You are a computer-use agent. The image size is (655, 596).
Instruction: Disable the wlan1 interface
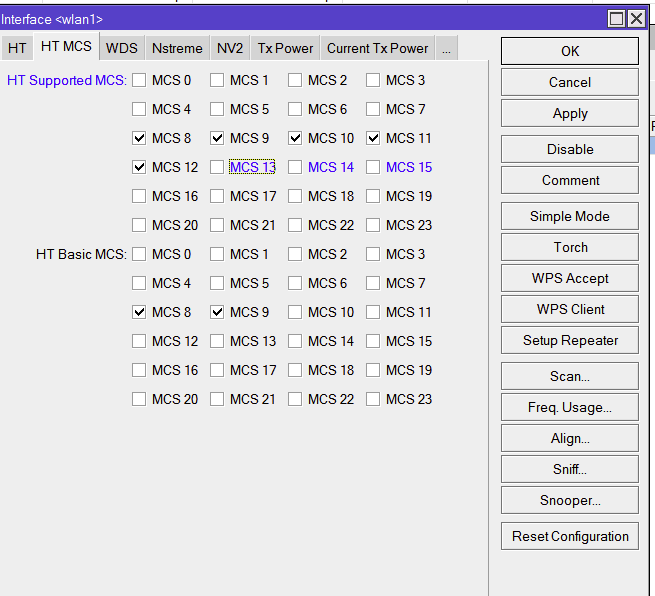[569, 149]
